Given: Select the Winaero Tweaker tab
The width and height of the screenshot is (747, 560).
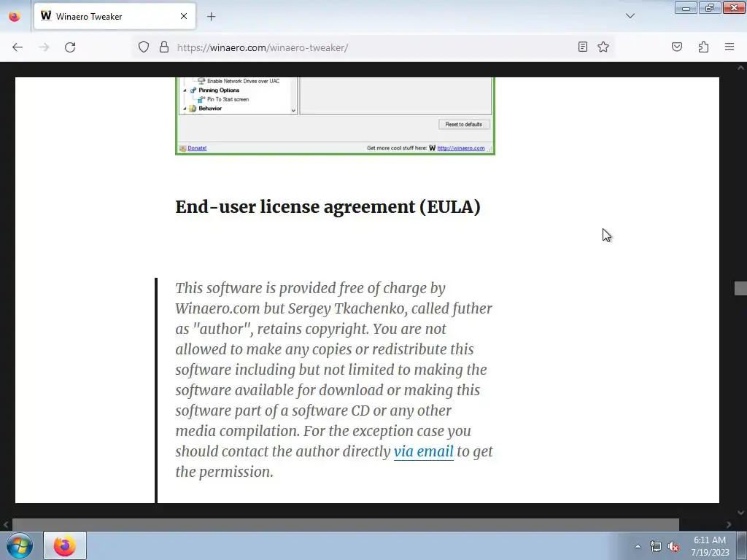Looking at the screenshot, I should click(115, 16).
